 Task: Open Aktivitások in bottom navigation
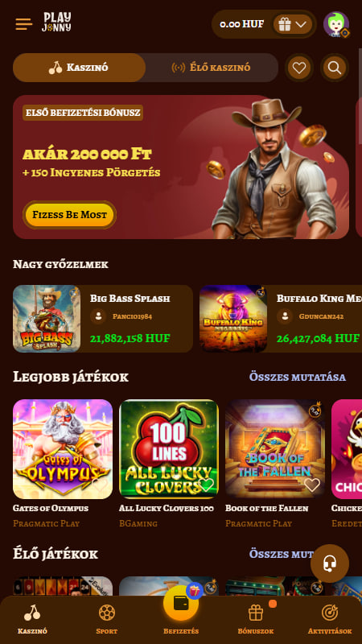point(330,619)
